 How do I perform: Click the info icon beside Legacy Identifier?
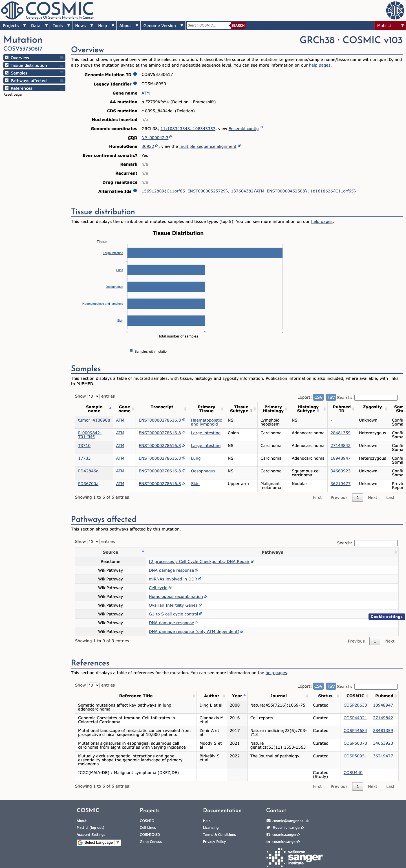[135, 83]
